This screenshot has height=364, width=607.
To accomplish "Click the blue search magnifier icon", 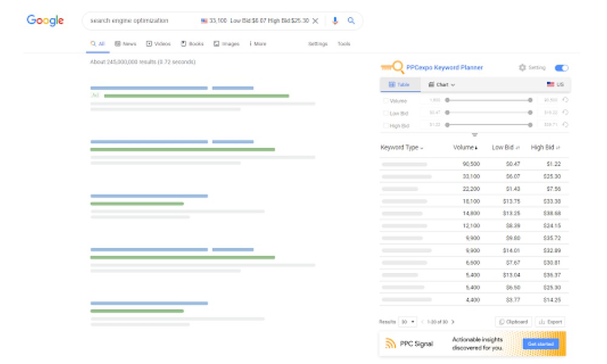I will pos(351,21).
